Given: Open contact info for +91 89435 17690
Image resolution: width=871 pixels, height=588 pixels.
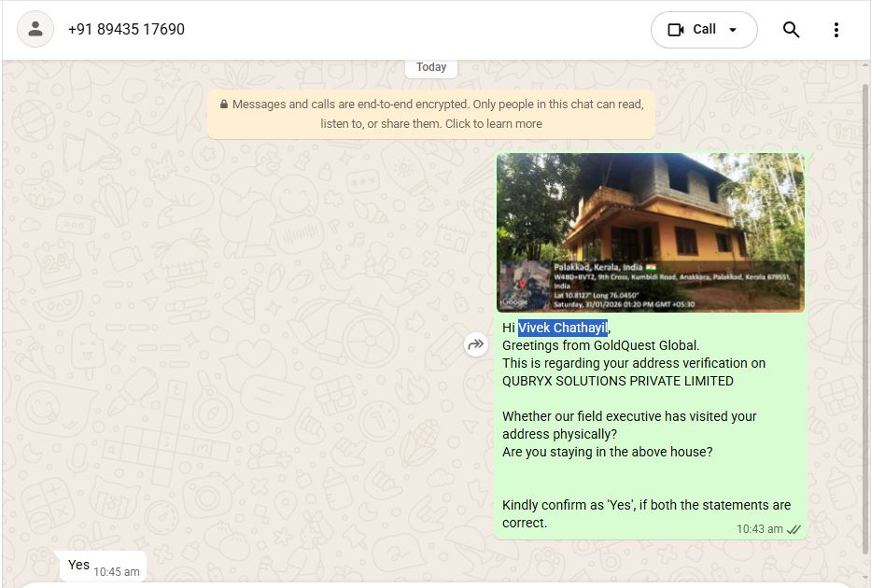Looking at the screenshot, I should click(126, 30).
